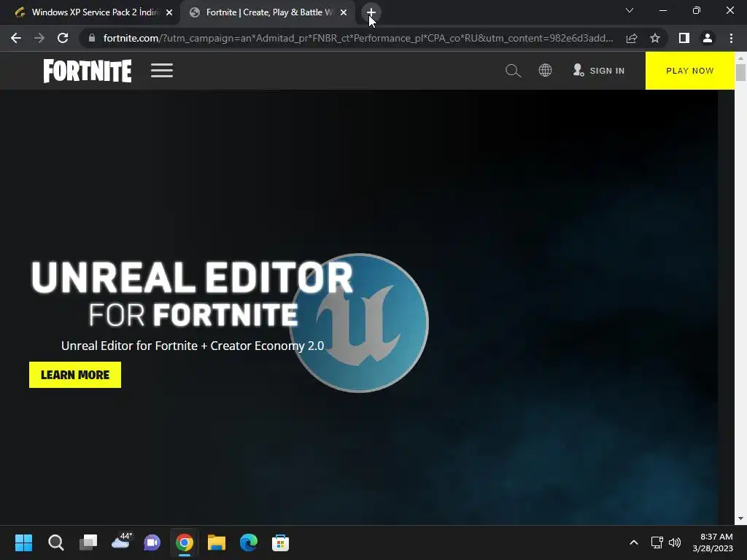Open Microsoft Store from taskbar
The width and height of the screenshot is (747, 560).
point(280,542)
